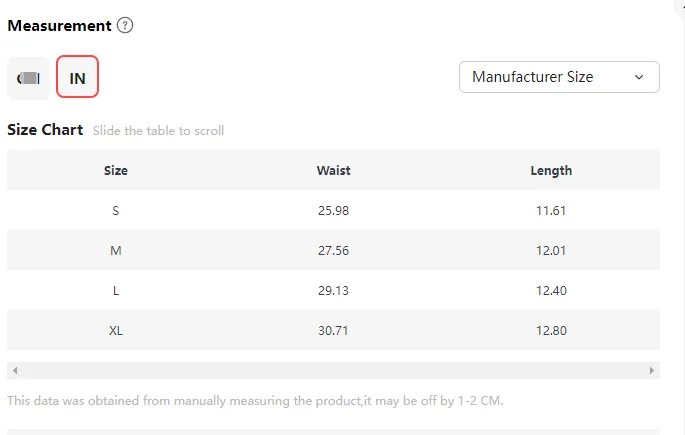The height and width of the screenshot is (435, 685).
Task: Select the S size row
Action: pyautogui.click(x=116, y=210)
